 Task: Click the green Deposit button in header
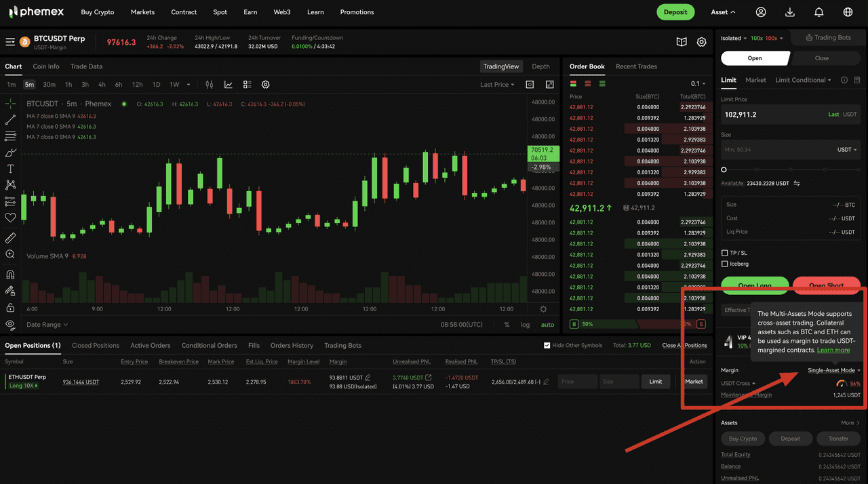[x=675, y=12]
